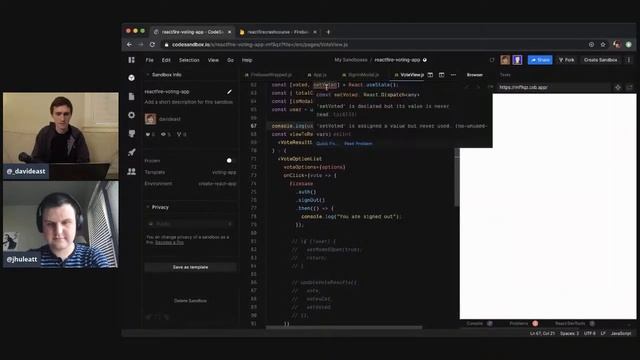Screen dimensions: 640x360
Task: Open the Deployment rocket sidebar icon
Action: click(131, 152)
